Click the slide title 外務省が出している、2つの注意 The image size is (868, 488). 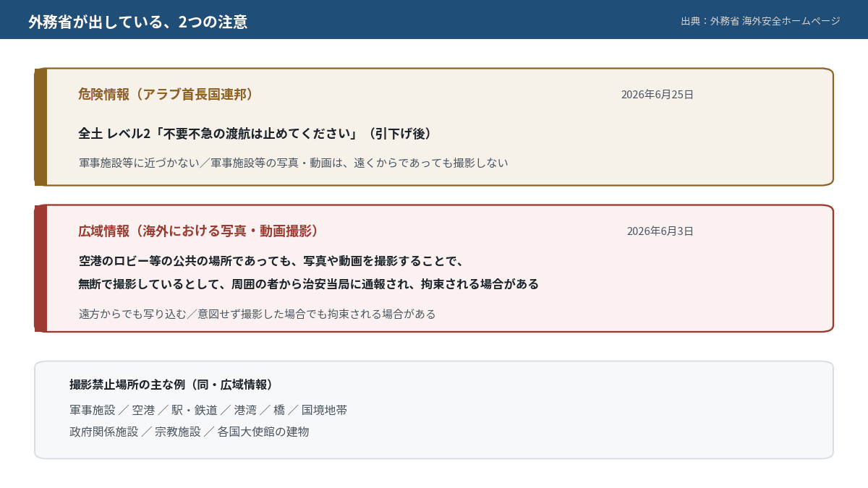pos(138,22)
